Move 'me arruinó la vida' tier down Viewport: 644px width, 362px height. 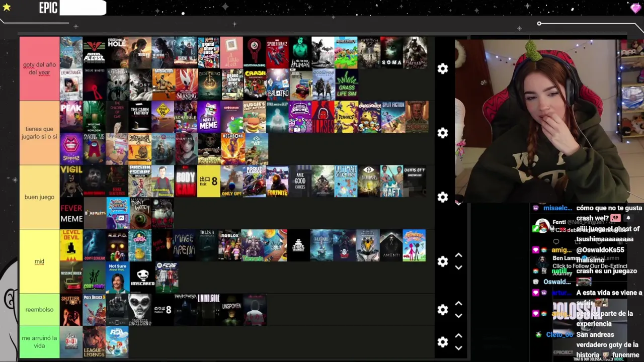[x=458, y=348]
